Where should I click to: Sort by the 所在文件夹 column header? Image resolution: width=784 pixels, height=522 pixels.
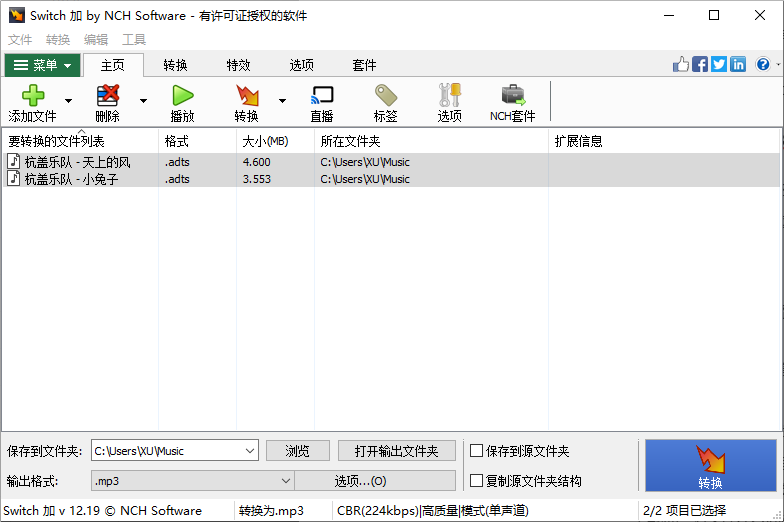coord(431,142)
